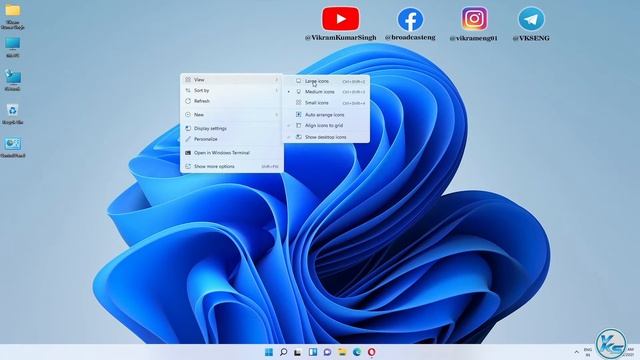
Task: Open the Windows Start menu
Action: point(269,352)
